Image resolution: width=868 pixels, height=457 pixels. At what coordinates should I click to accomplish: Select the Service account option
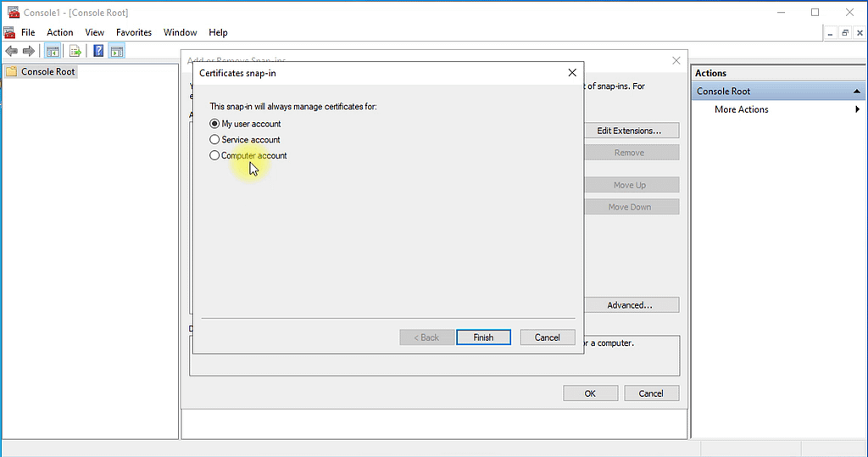coord(214,140)
